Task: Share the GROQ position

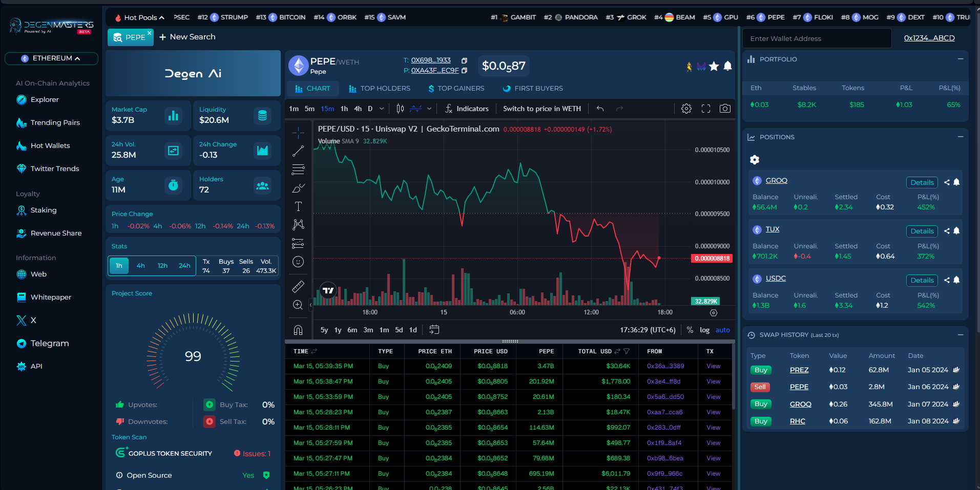Action: click(x=947, y=182)
